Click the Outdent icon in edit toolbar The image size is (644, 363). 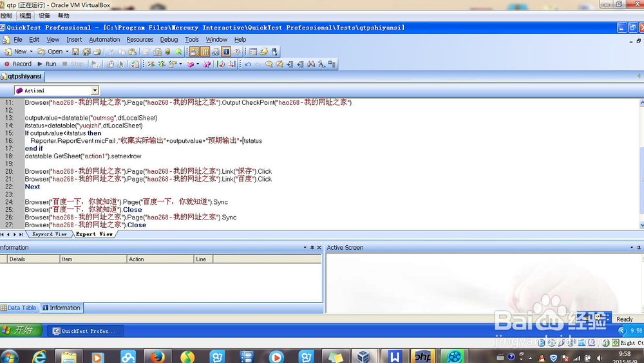(300, 64)
